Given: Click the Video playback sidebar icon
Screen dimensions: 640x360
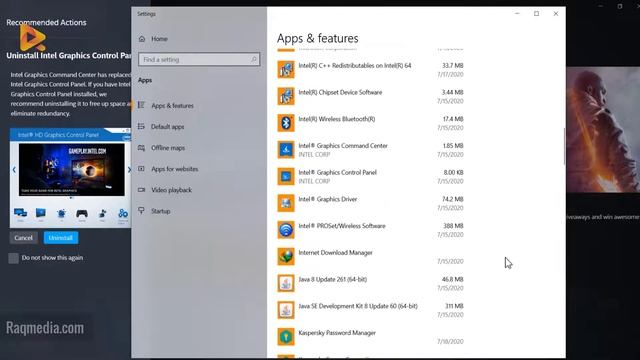Looking at the screenshot, I should click(141, 190).
